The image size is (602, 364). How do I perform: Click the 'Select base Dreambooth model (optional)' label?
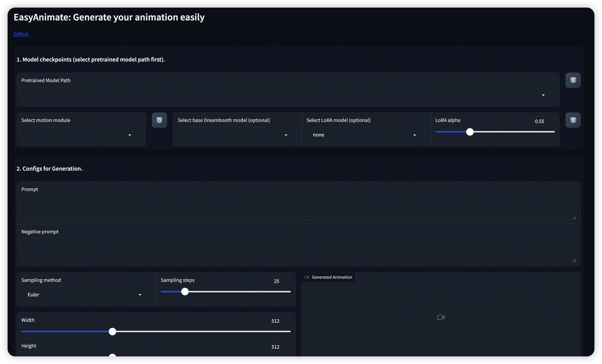[x=224, y=120]
